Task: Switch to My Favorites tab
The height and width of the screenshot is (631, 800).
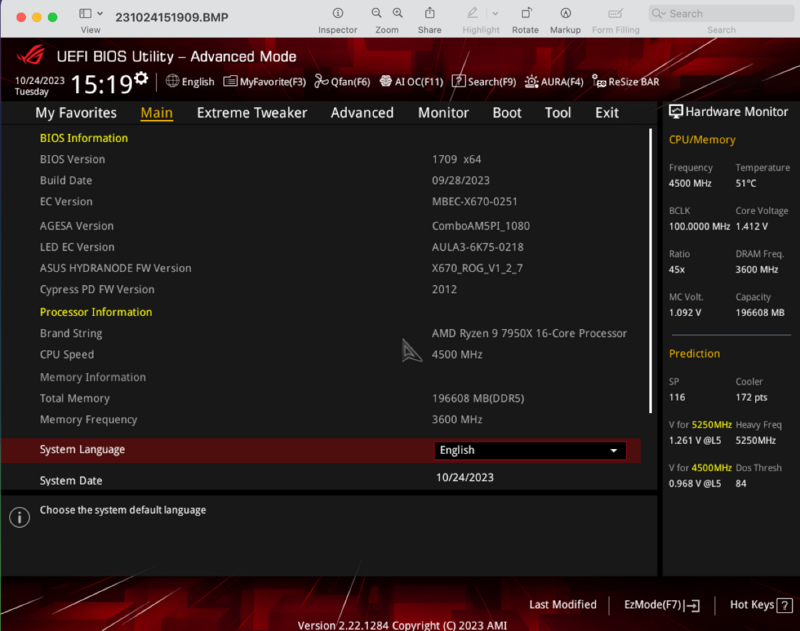Action: point(76,113)
